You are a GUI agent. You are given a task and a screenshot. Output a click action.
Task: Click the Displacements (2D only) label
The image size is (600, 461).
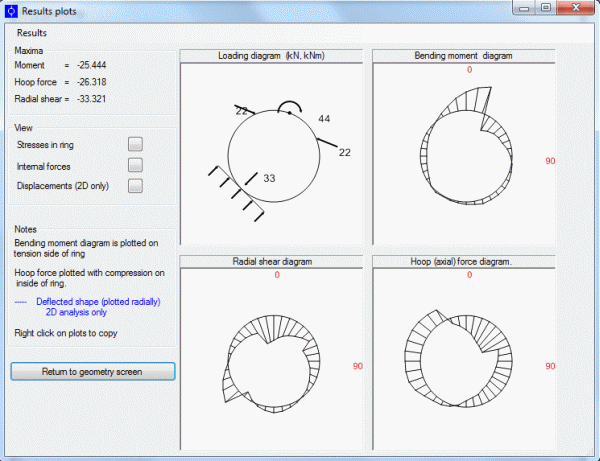63,186
